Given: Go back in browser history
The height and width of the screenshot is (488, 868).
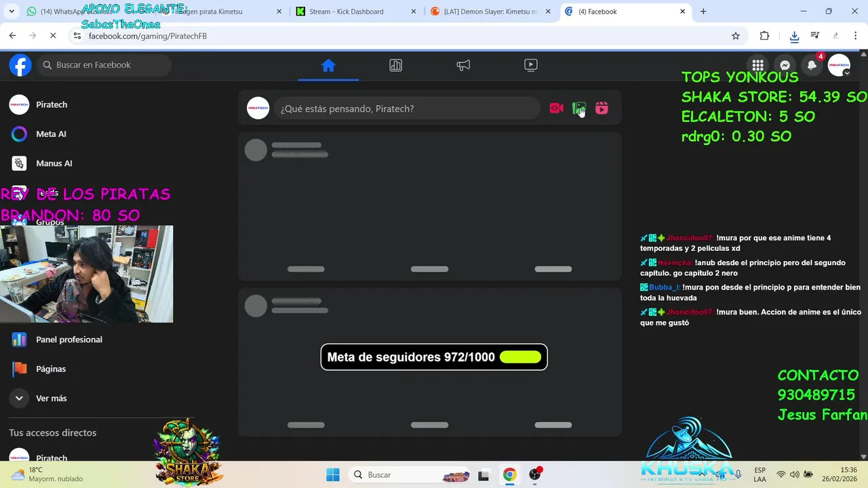Looking at the screenshot, I should click(12, 36).
